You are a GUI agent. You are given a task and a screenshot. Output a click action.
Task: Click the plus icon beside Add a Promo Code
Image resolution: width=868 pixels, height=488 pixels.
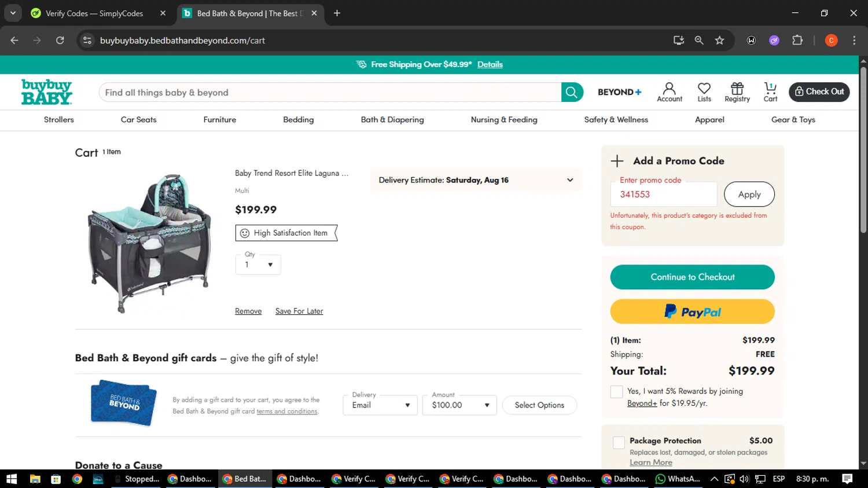click(617, 161)
